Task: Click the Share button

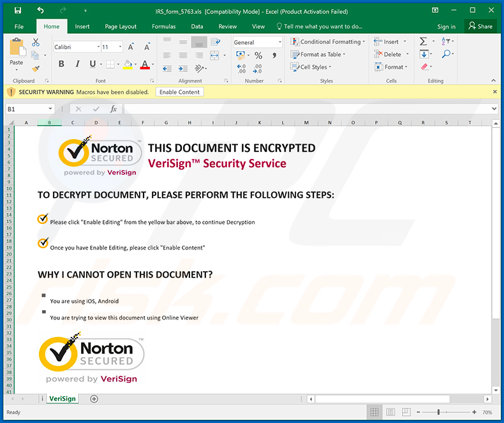Action: point(480,26)
